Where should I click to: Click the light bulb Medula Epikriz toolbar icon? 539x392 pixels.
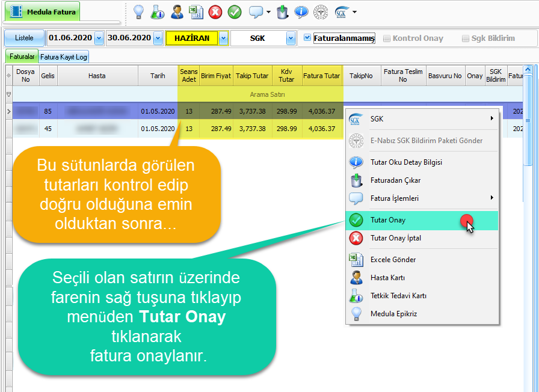point(138,12)
